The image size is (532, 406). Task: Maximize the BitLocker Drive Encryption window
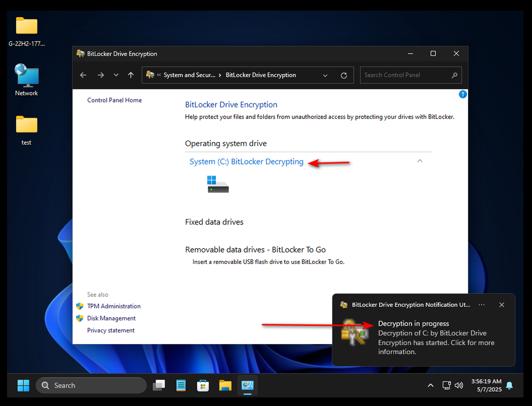tap(433, 54)
